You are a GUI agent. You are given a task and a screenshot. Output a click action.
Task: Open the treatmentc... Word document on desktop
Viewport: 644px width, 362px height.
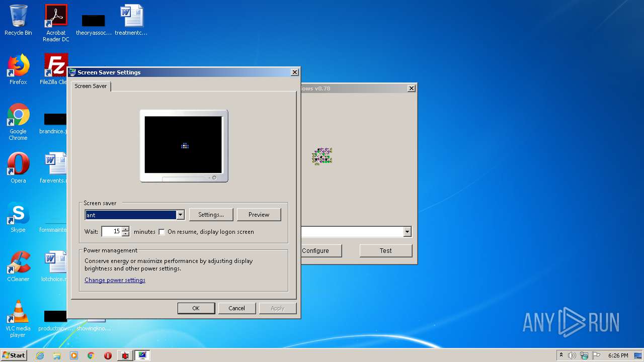click(x=131, y=20)
